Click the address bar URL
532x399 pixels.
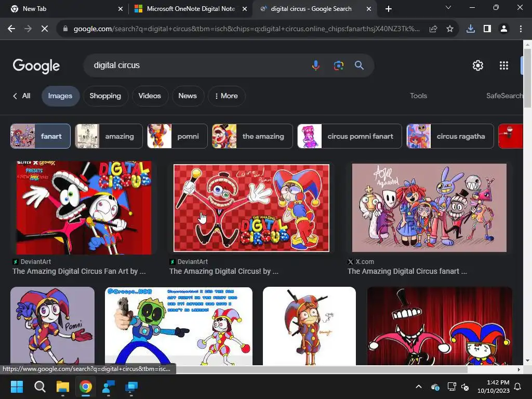coord(247,29)
